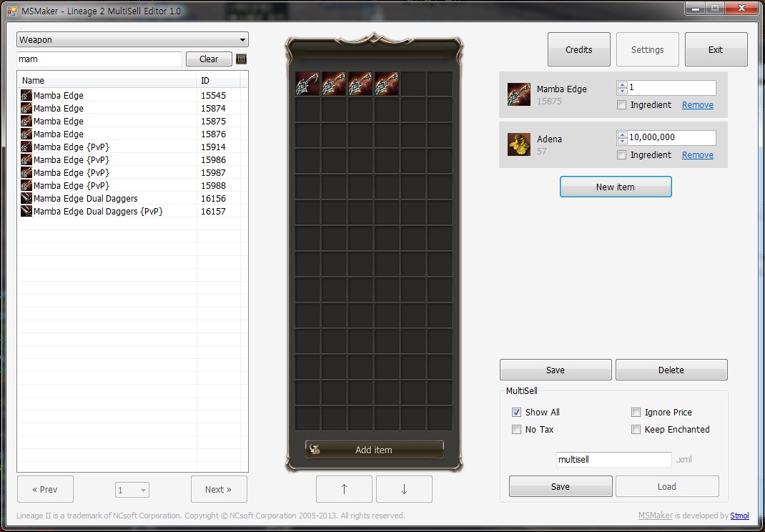Click the list view icon beside Clear
The width and height of the screenshot is (765, 532).
click(241, 59)
